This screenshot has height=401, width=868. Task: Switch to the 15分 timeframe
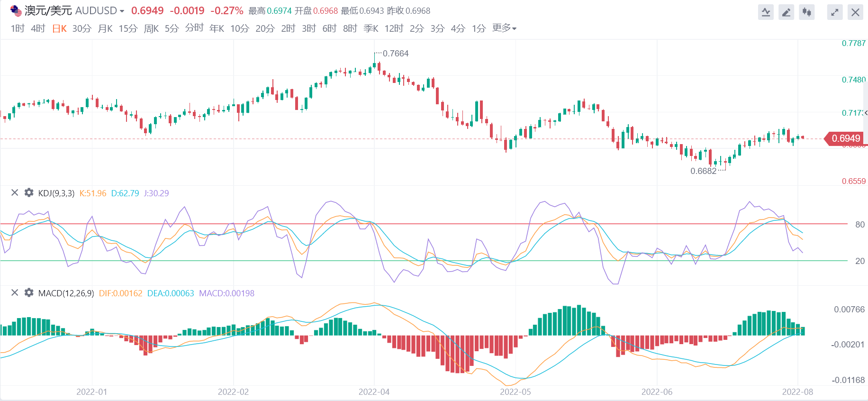pos(128,28)
